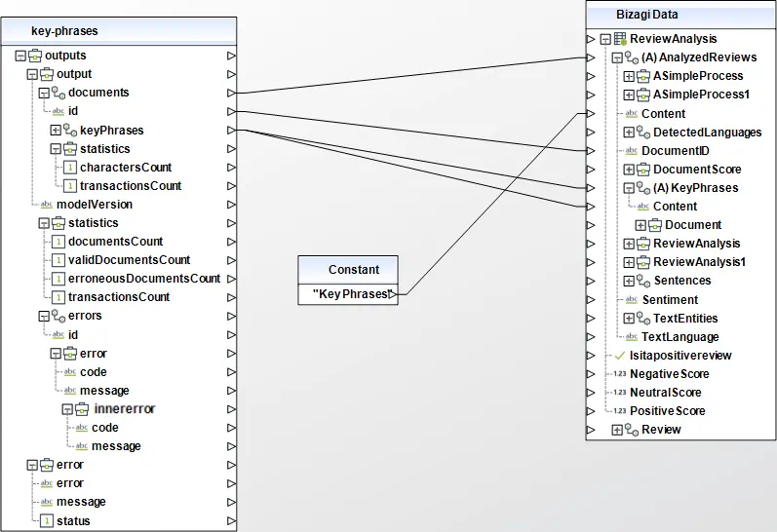The width and height of the screenshot is (777, 532).
Task: Click the documentsCount number icon
Action: pyautogui.click(x=58, y=242)
